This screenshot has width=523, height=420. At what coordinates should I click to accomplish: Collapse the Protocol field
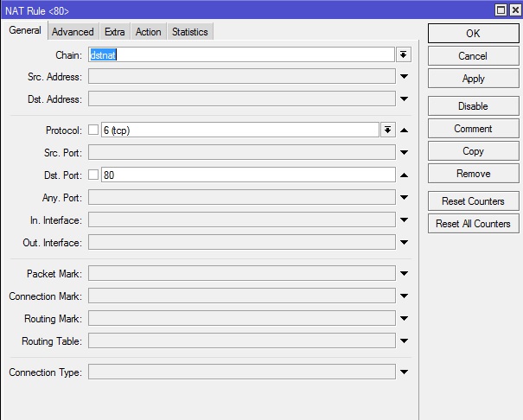[x=404, y=130]
